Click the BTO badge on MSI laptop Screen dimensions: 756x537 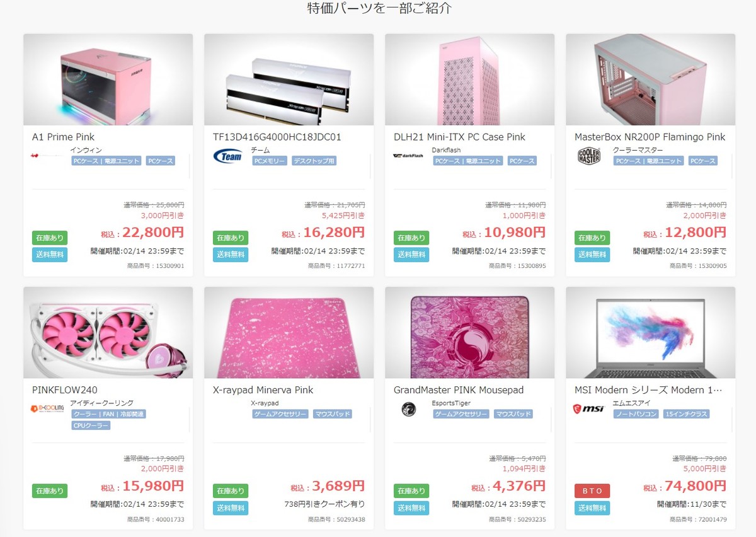592,491
